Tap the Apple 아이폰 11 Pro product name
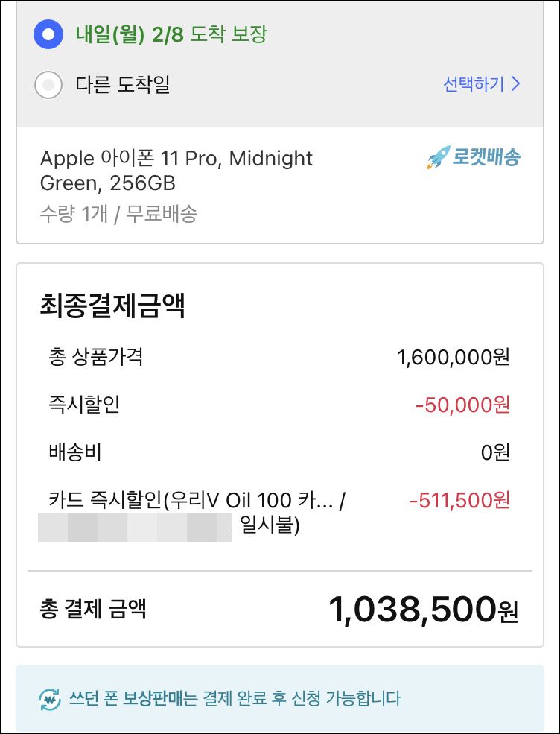The width and height of the screenshot is (560, 734). point(176,171)
